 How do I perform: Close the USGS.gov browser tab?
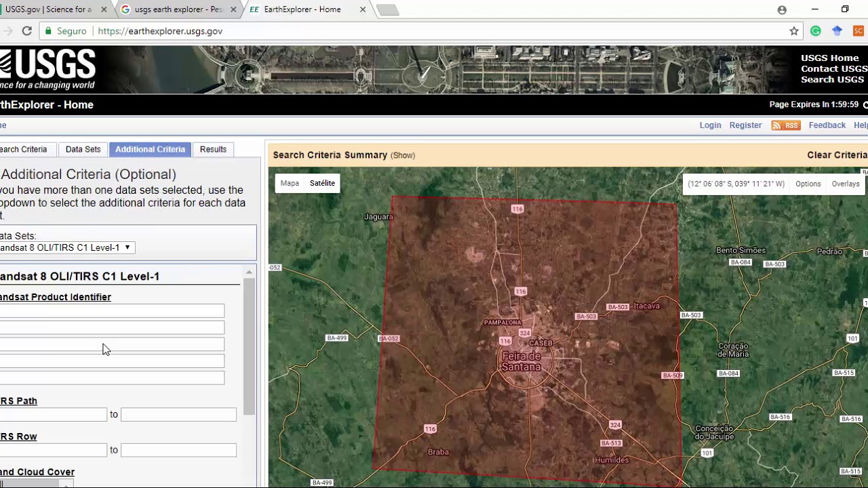[x=104, y=9]
